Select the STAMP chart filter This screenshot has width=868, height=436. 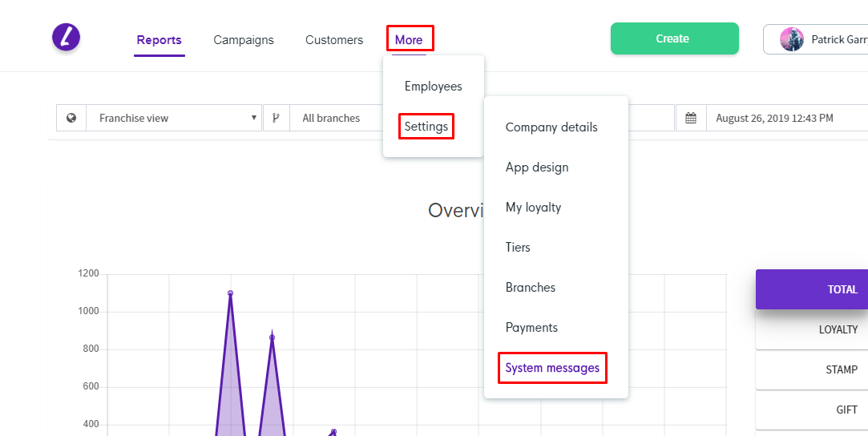[x=812, y=369]
